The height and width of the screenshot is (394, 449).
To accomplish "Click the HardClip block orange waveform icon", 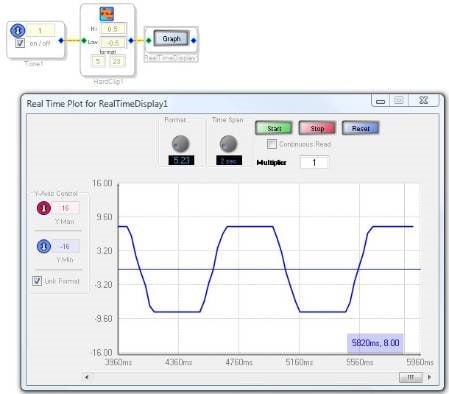I will [107, 14].
